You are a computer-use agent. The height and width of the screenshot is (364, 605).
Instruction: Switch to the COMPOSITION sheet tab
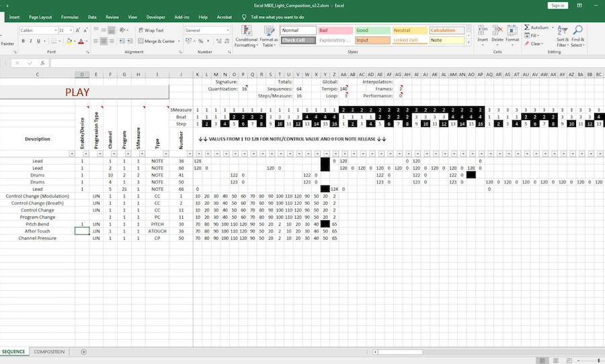click(x=50, y=352)
